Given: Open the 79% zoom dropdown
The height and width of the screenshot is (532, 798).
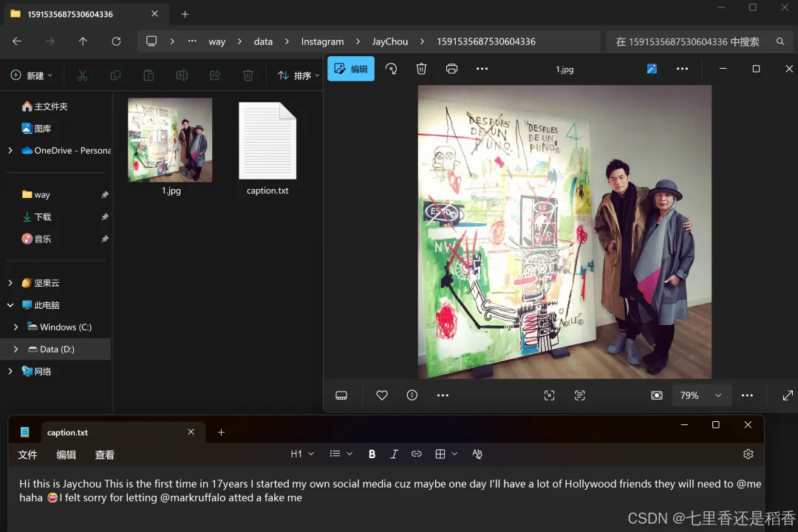Looking at the screenshot, I should pos(700,395).
